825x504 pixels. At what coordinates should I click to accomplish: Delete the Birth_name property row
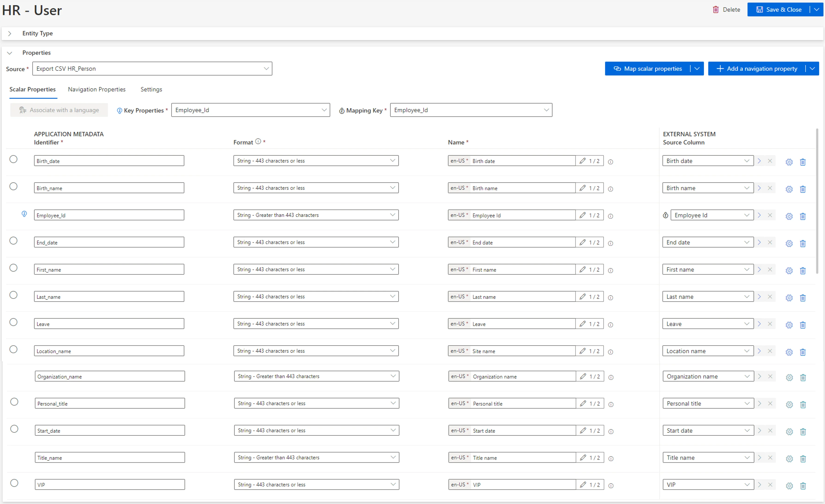[802, 189]
